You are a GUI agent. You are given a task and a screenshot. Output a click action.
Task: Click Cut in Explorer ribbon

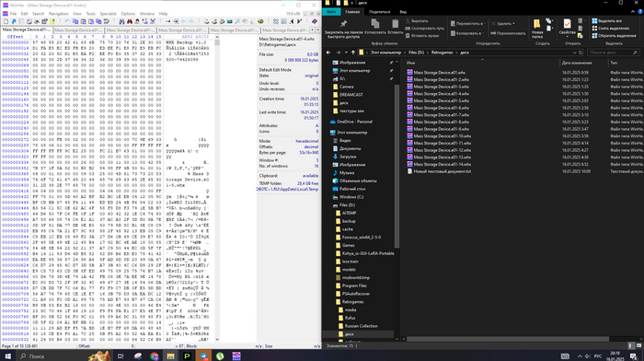tap(417, 20)
